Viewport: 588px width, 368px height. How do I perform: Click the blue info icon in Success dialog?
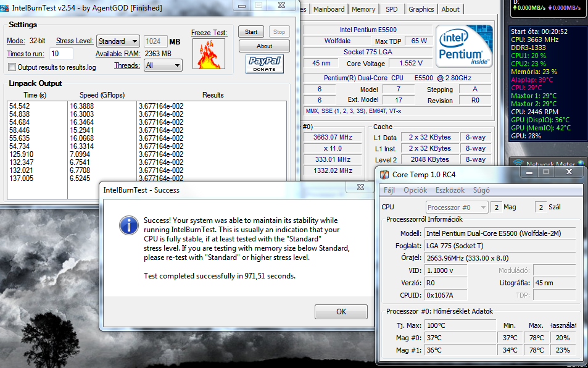coord(128,225)
